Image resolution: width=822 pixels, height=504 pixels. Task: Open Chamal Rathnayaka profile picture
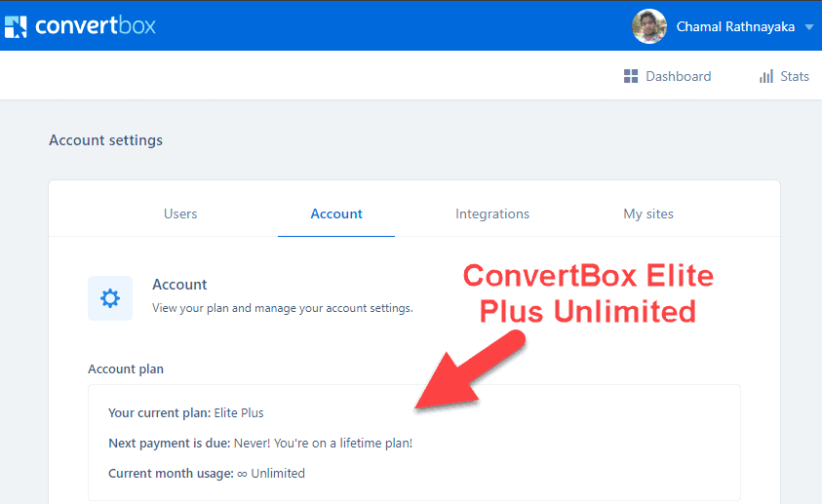click(x=649, y=26)
